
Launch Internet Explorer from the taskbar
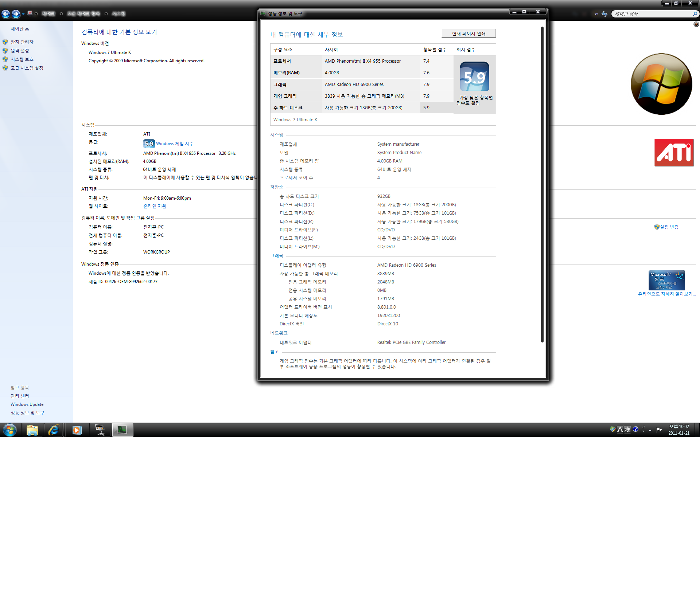click(54, 430)
